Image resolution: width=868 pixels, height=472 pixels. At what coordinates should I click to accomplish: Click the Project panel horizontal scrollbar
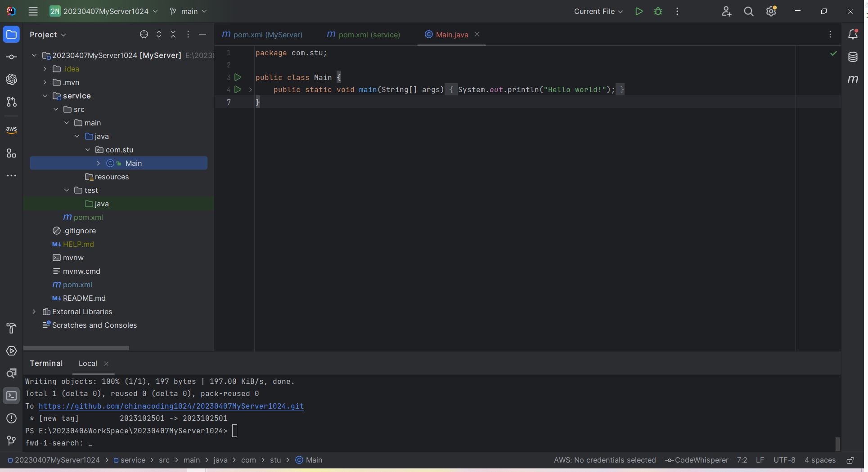coord(76,348)
